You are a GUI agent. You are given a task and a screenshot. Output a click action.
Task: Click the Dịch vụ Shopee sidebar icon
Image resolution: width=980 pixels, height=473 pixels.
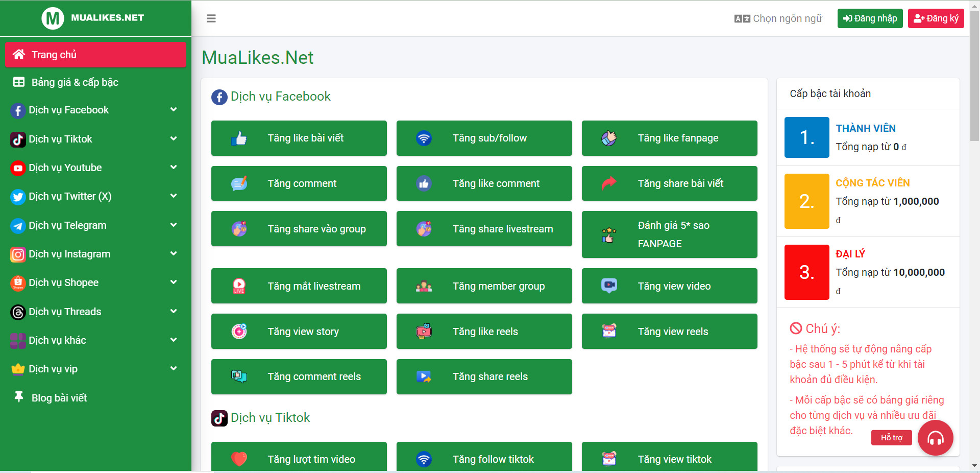coord(18,282)
